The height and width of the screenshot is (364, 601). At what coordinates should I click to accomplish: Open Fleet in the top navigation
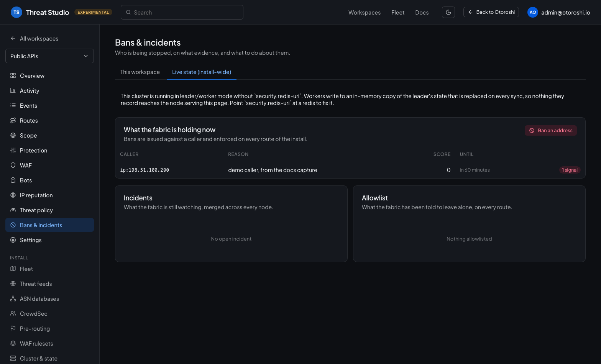(398, 12)
